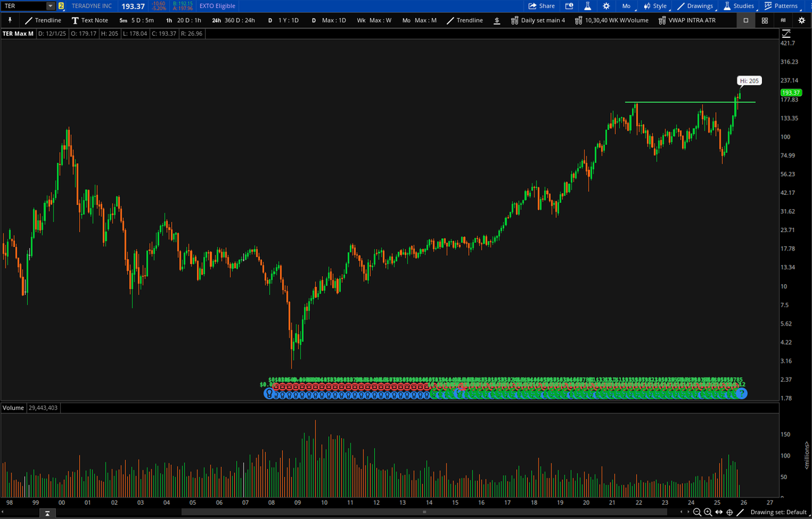Open the flask icon in top bar
The height and width of the screenshot is (519, 812).
[587, 5]
